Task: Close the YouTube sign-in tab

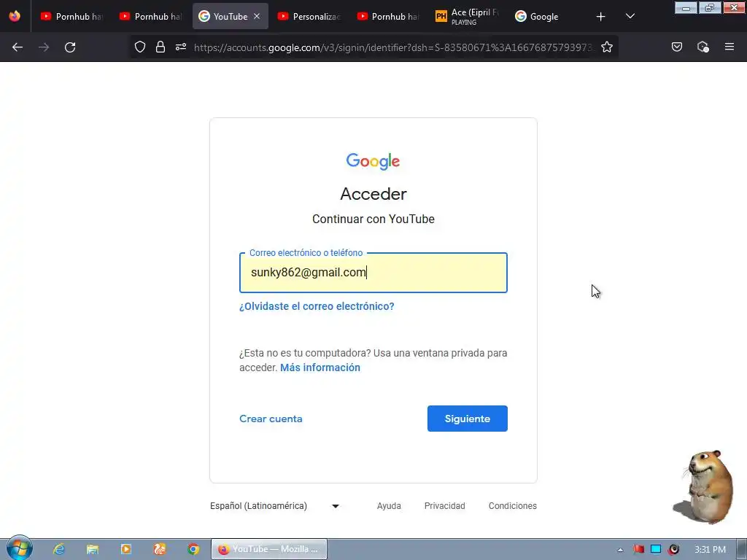Action: tap(257, 16)
